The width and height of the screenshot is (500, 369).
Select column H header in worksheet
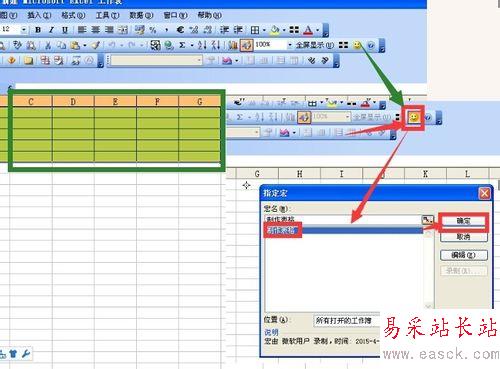click(x=299, y=174)
